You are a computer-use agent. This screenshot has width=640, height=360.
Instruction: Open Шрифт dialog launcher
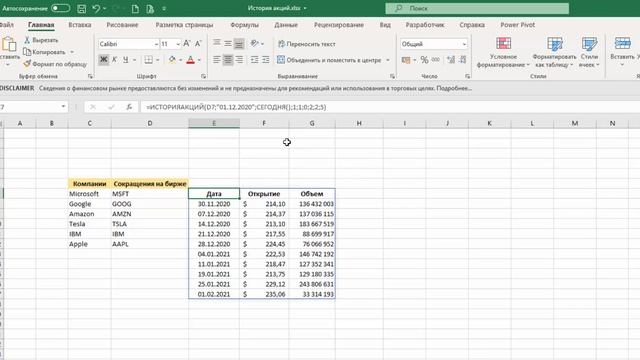[203, 76]
